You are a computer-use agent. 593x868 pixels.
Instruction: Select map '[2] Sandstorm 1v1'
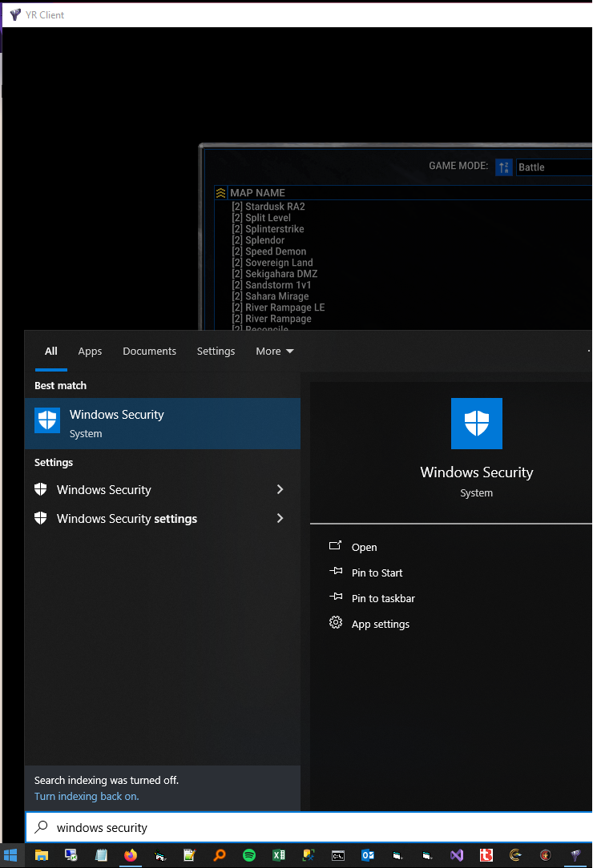point(272,285)
